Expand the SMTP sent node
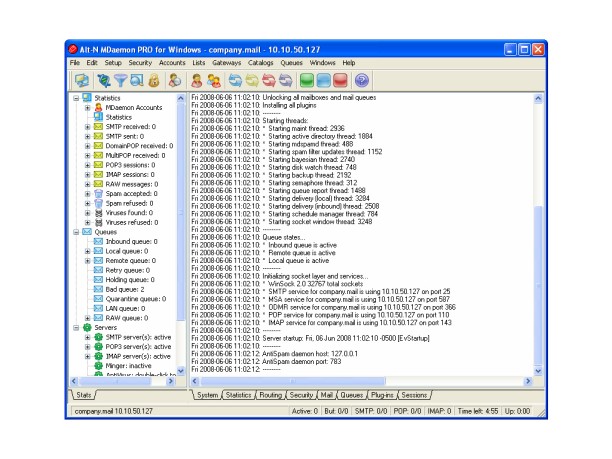The image size is (612, 459). (x=87, y=137)
